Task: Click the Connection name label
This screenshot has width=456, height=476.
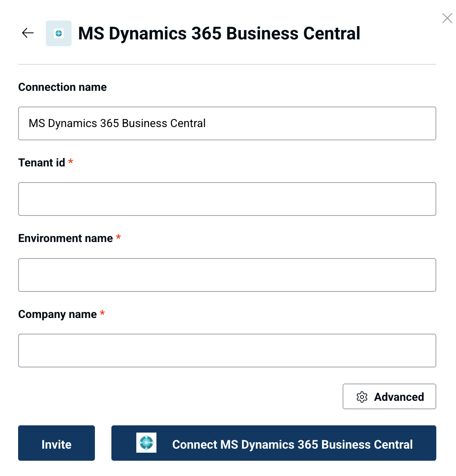Action: [63, 87]
